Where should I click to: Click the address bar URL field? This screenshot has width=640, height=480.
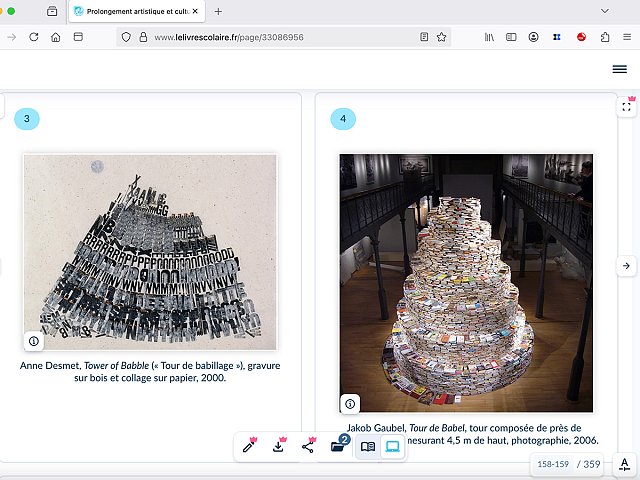[284, 37]
